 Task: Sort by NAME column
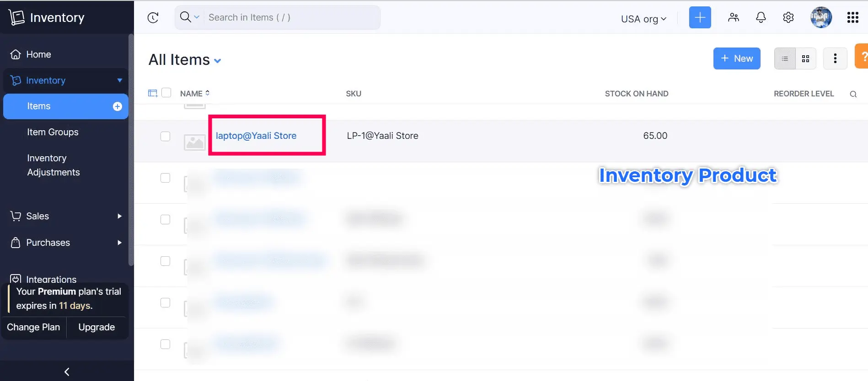point(195,93)
